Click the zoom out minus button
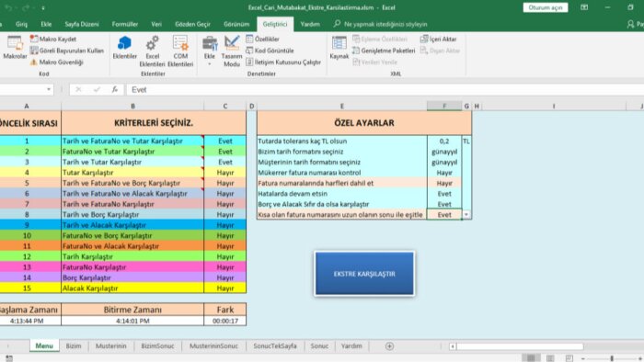Viewport: 644px width, 362px height. point(582,358)
